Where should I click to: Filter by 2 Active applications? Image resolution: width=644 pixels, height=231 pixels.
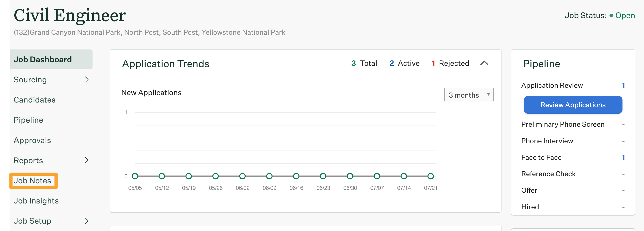(404, 63)
